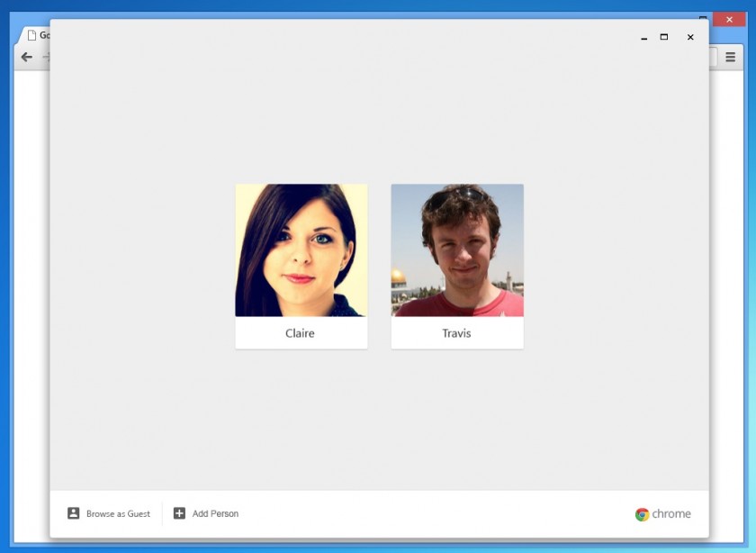Click Add Person
The width and height of the screenshot is (756, 553).
pos(216,513)
